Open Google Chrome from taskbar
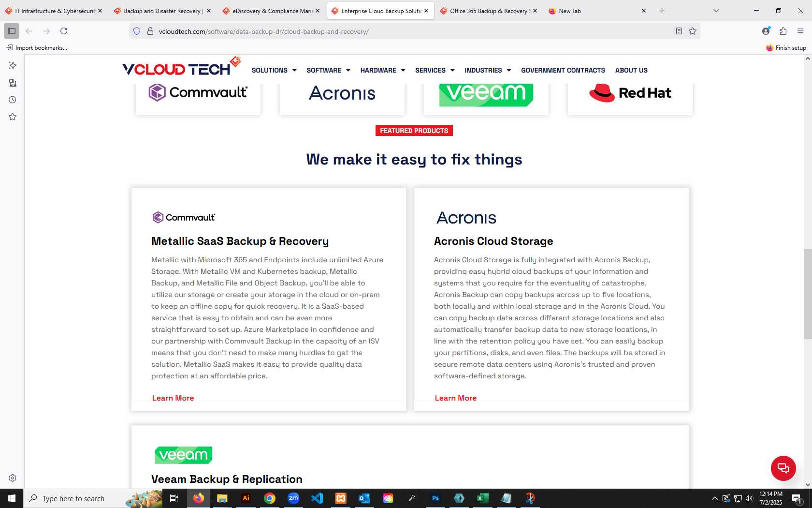The width and height of the screenshot is (812, 508). [x=270, y=498]
